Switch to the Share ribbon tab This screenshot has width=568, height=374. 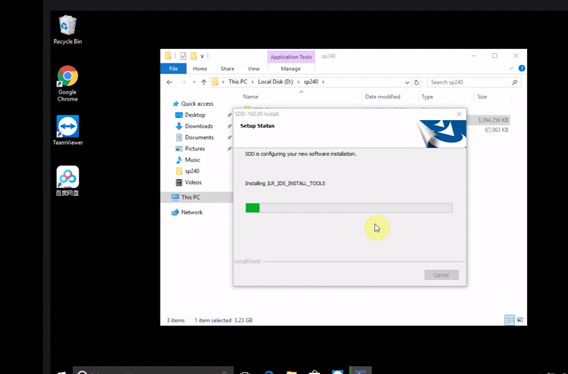[x=227, y=68]
